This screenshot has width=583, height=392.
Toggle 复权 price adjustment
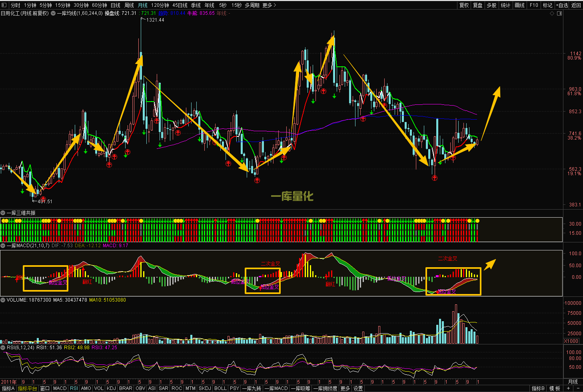coord(464,5)
